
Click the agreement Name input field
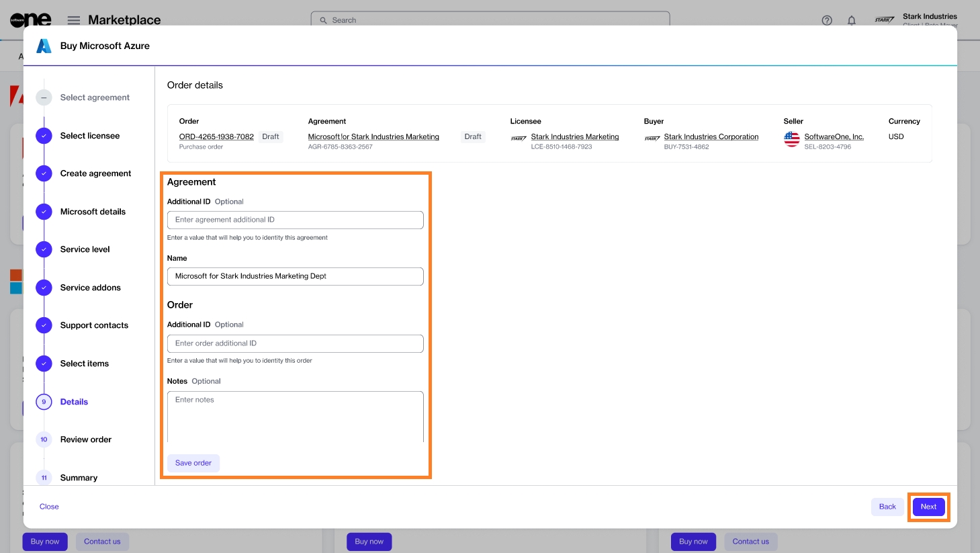(x=295, y=276)
